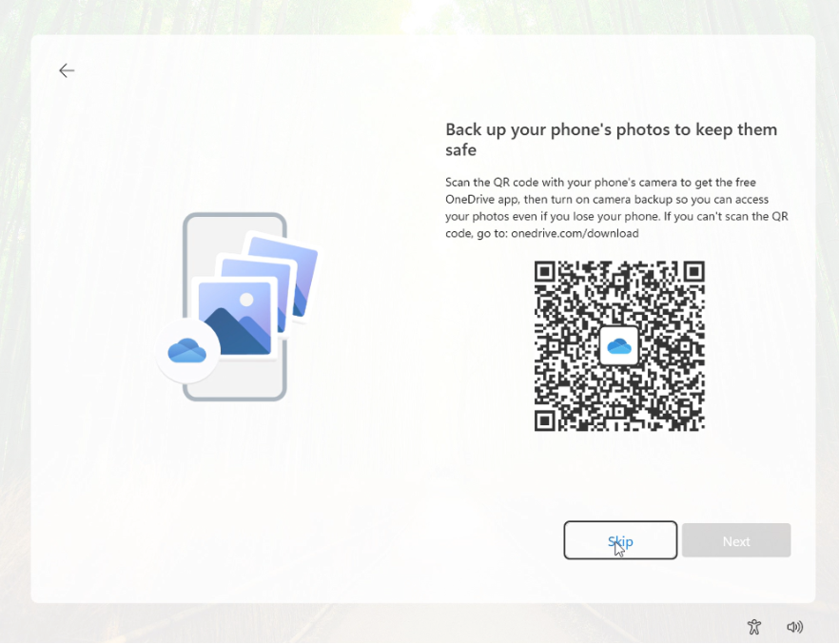The height and width of the screenshot is (644, 839).
Task: Open the accessibility options icon
Action: (754, 627)
